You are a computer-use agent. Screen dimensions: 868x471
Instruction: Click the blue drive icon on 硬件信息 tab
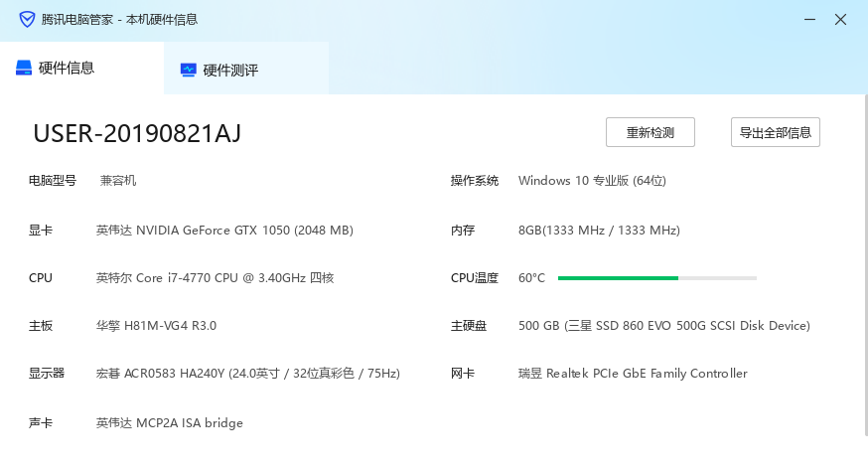click(x=24, y=69)
